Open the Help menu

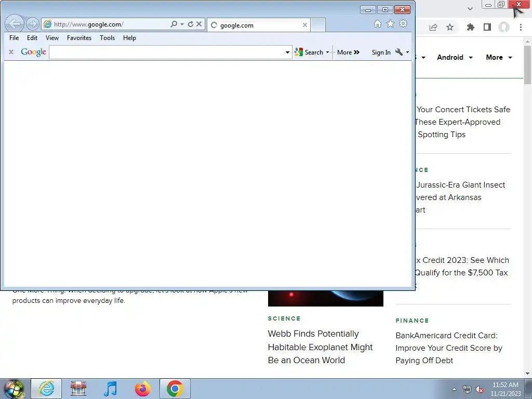pyautogui.click(x=129, y=38)
